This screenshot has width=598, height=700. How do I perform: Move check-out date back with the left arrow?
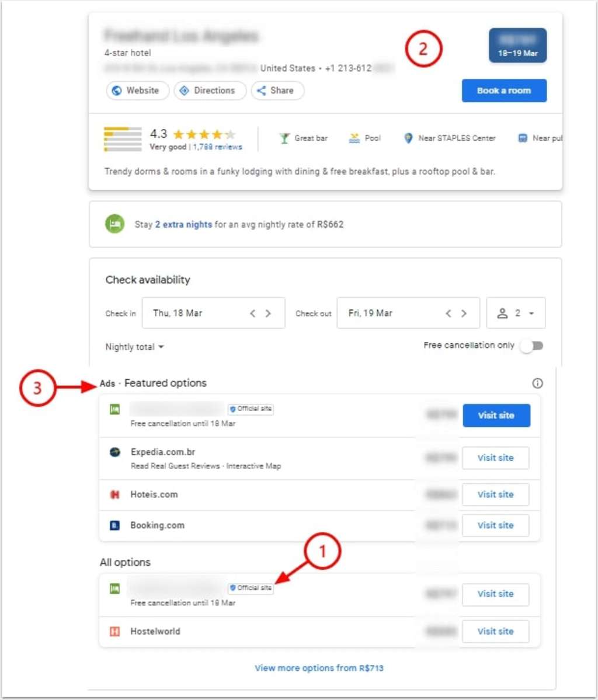448,314
